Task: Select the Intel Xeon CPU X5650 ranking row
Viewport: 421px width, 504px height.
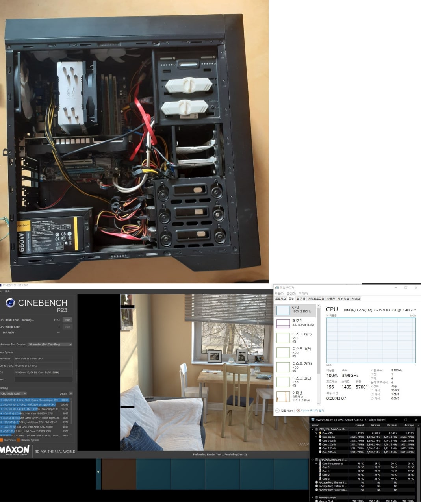Action: coord(35,427)
